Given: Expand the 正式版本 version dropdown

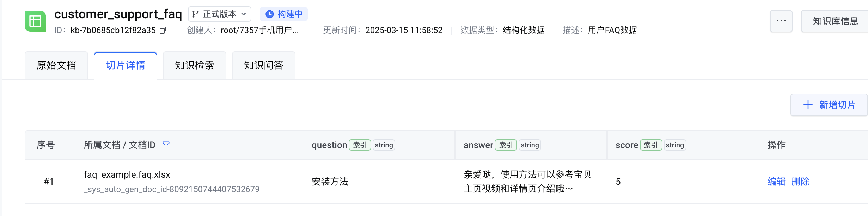Looking at the screenshot, I should pyautogui.click(x=243, y=14).
